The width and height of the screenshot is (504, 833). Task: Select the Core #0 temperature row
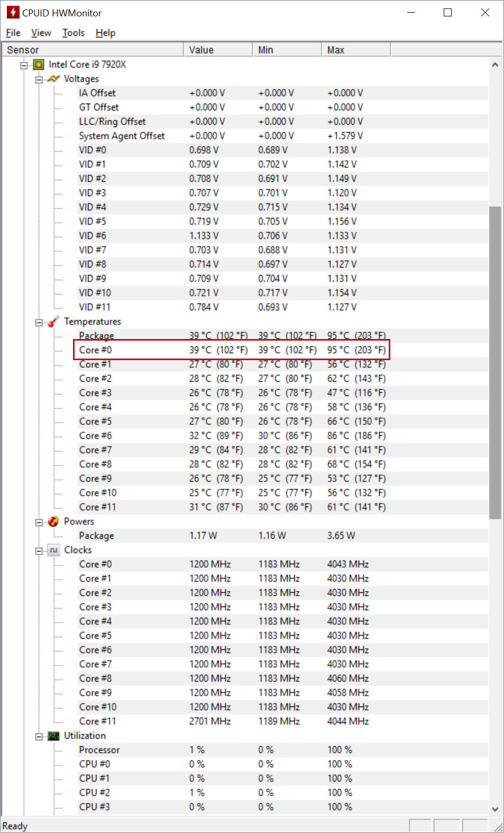[x=283, y=350]
